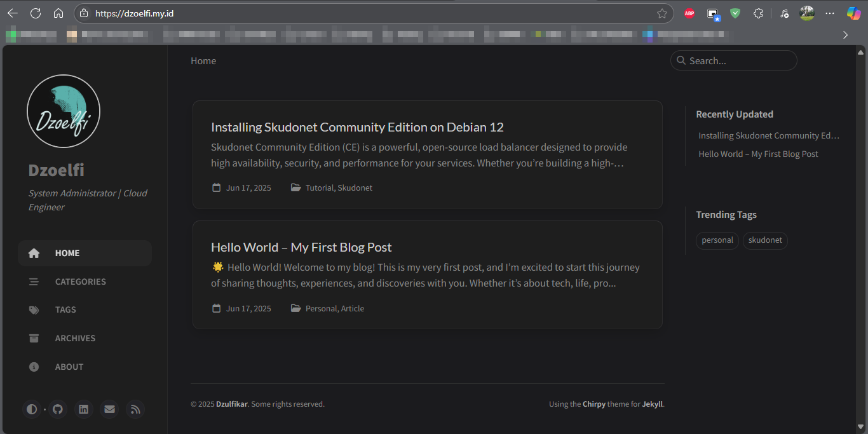The image size is (868, 434).
Task: Open the Adblock Plus extension icon
Action: click(689, 13)
